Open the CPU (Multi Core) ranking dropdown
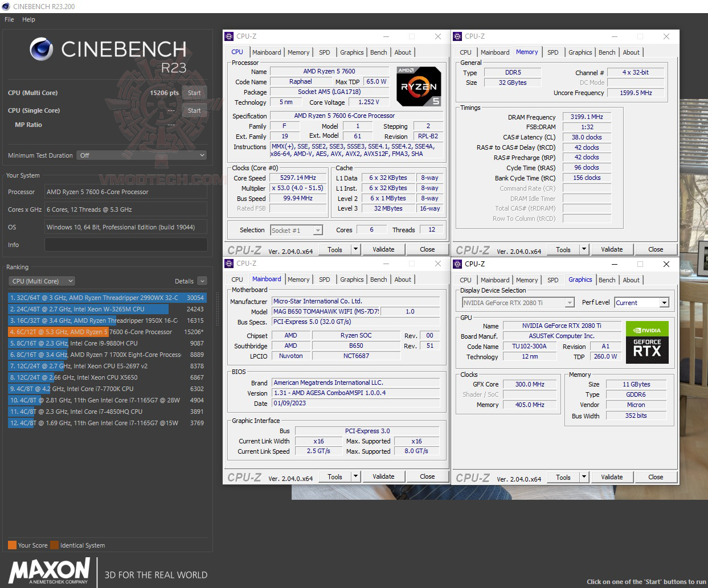The height and width of the screenshot is (588, 708). coord(42,281)
